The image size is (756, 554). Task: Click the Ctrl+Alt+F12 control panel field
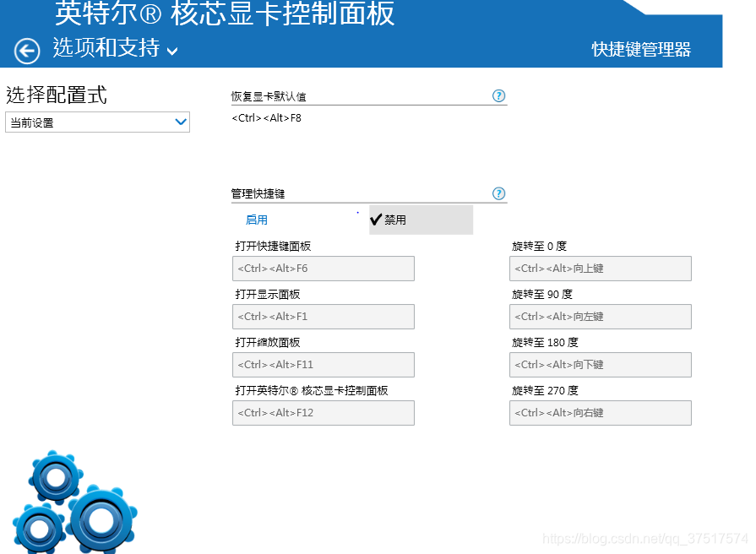coord(323,413)
